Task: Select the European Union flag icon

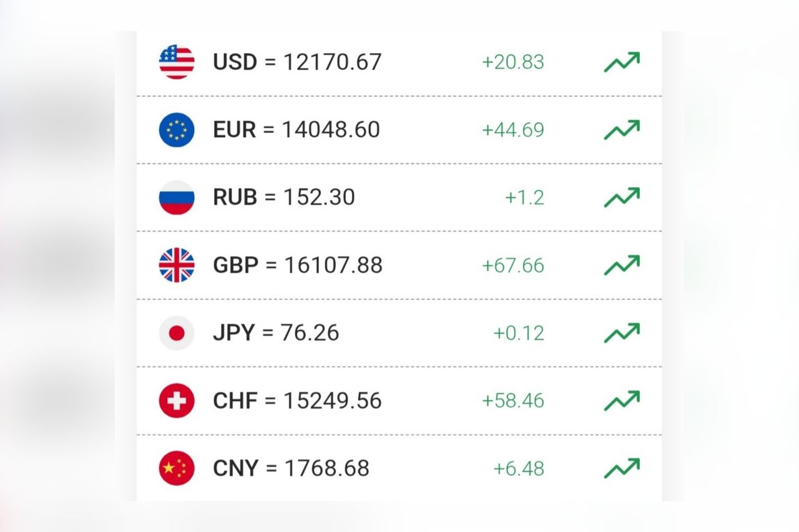Action: 177,130
